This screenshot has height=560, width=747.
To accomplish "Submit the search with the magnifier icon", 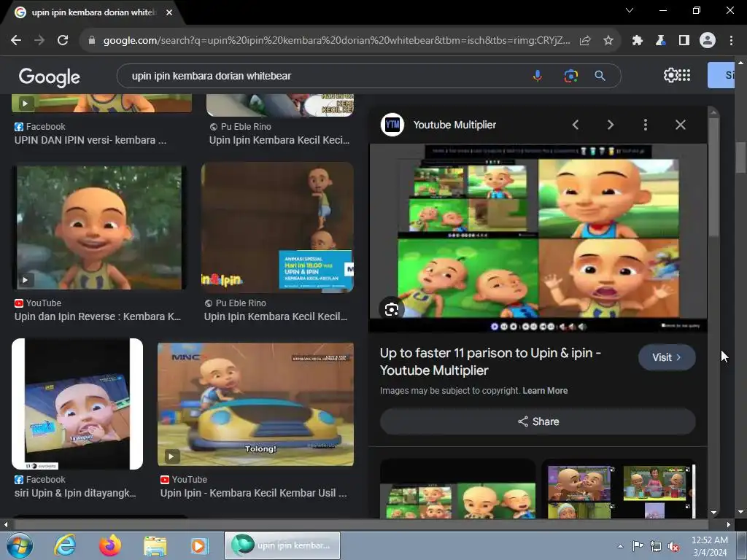I will pos(600,76).
